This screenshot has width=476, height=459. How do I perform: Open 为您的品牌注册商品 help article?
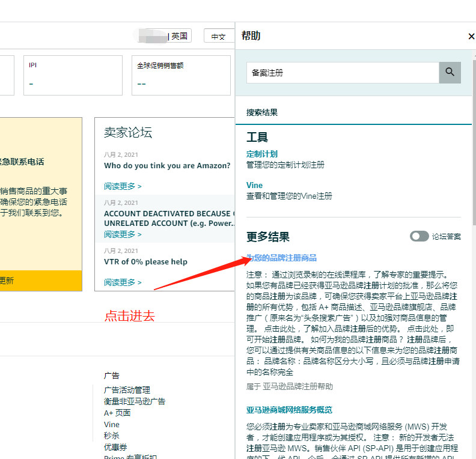(281, 258)
